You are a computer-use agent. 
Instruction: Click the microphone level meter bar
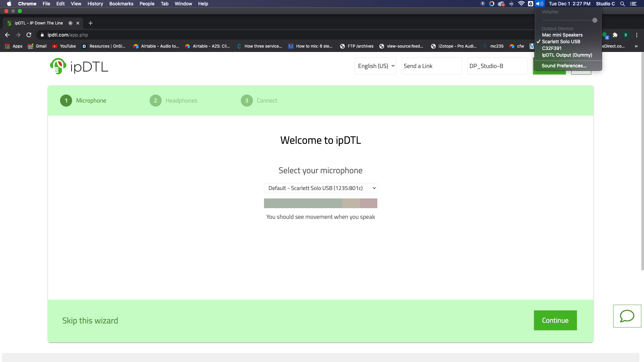(x=321, y=203)
